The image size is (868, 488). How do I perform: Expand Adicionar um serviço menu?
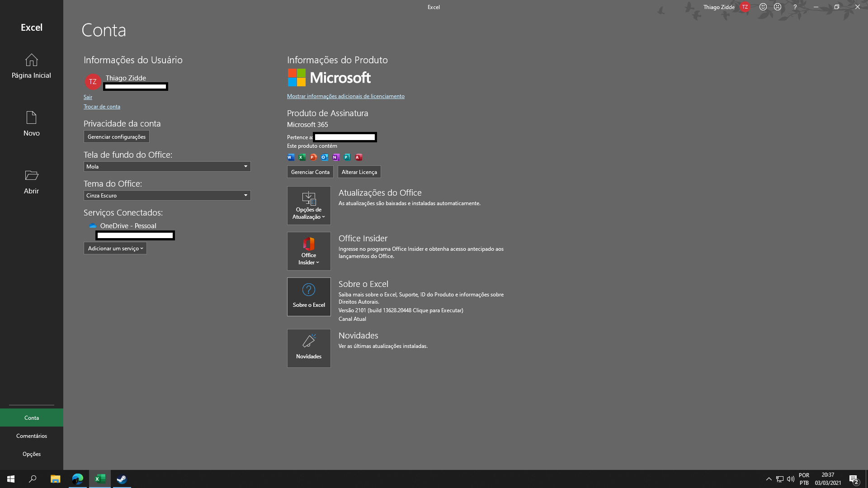(x=115, y=248)
